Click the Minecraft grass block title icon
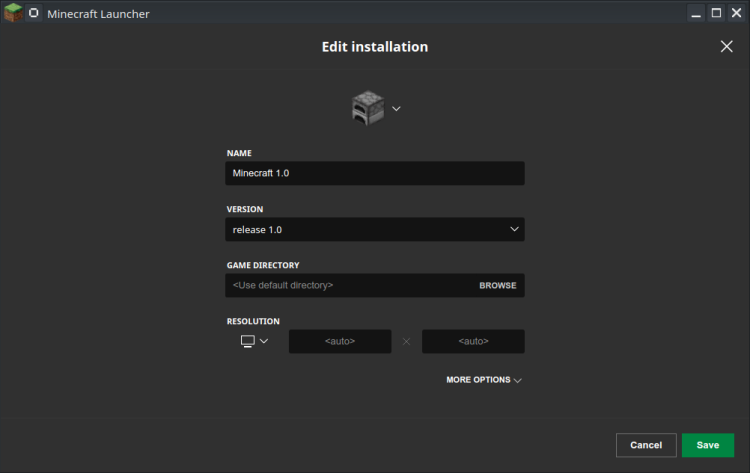Screen dimensions: 750x473 click(x=13, y=13)
